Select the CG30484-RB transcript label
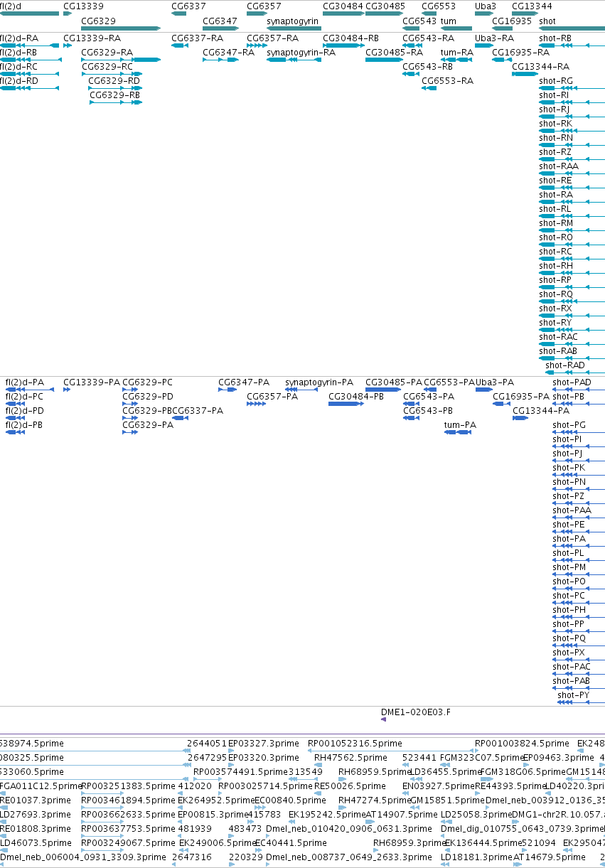The image size is (605, 868). click(x=350, y=38)
